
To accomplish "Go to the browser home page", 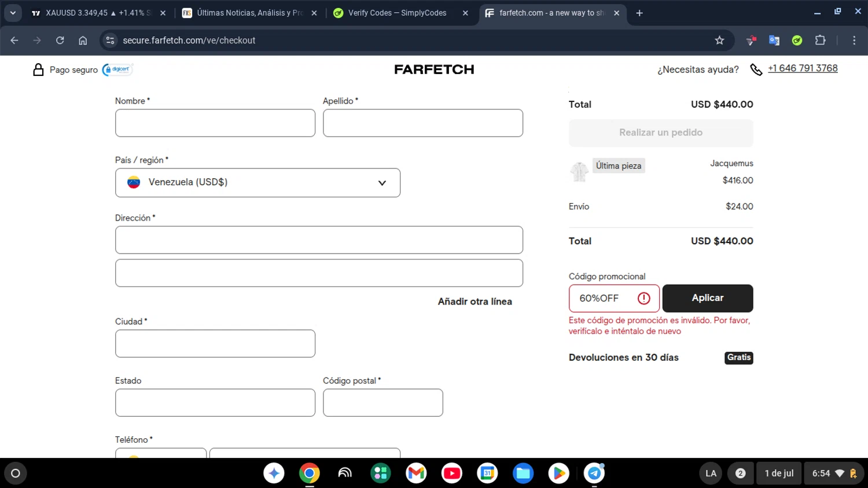I will tap(83, 41).
